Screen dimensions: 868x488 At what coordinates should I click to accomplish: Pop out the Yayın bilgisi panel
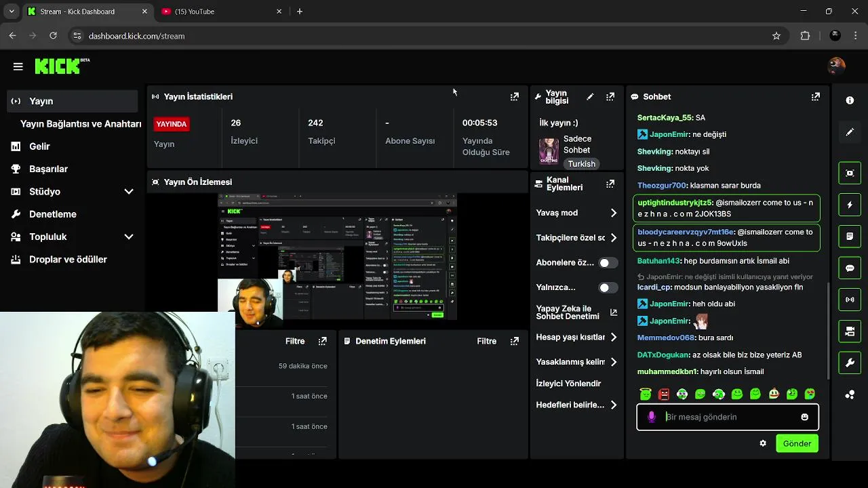[610, 97]
